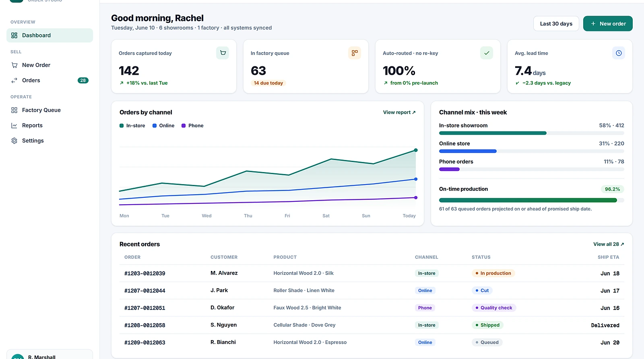Click the In production status badge
Screen dimensions: 644x359
pos(493,273)
